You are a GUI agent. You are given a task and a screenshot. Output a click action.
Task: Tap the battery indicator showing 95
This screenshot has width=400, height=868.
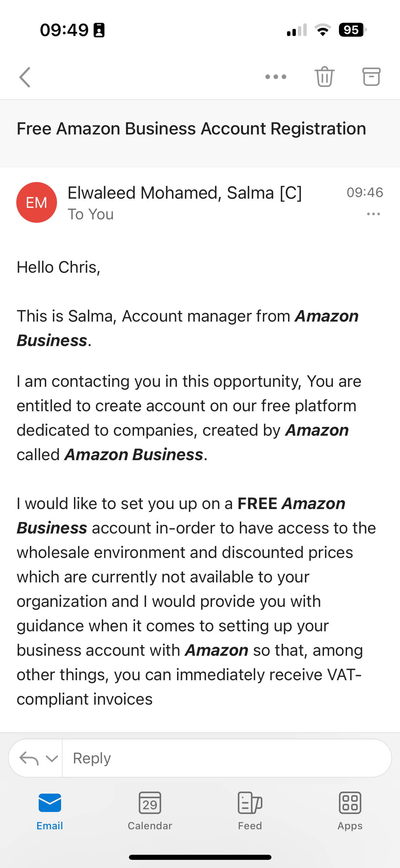[x=353, y=30]
